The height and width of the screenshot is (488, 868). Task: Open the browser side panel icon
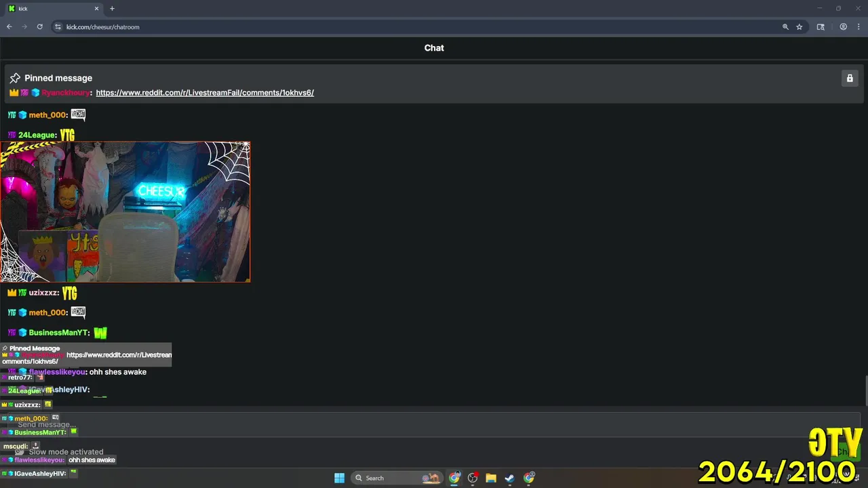click(821, 27)
